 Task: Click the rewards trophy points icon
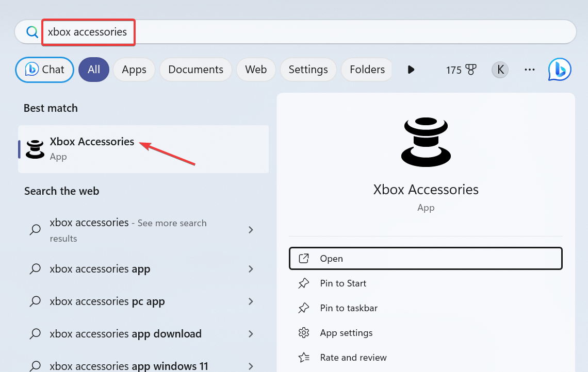471,70
